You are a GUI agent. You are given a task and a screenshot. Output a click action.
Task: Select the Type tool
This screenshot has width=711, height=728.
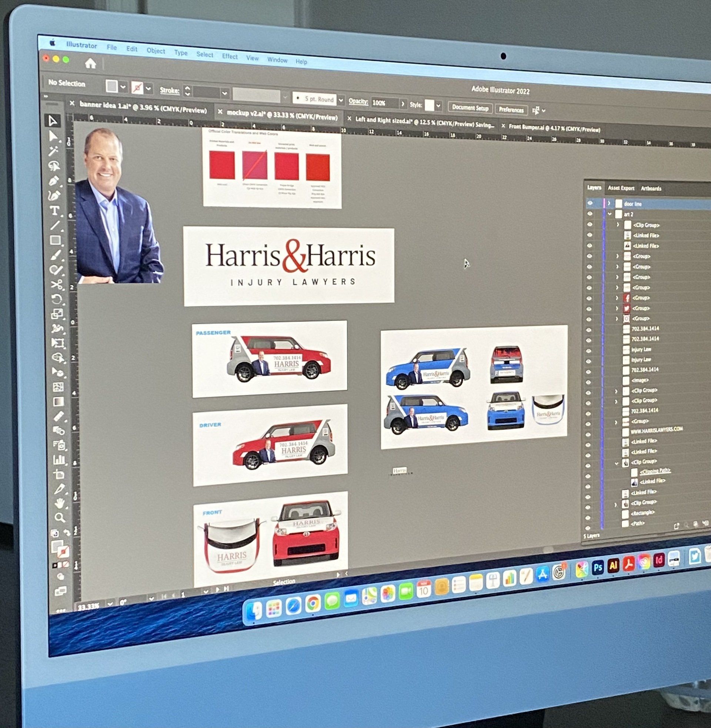click(x=54, y=211)
